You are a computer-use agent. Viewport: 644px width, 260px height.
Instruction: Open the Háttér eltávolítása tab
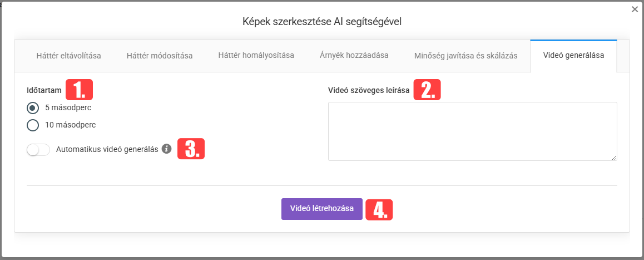pyautogui.click(x=68, y=56)
